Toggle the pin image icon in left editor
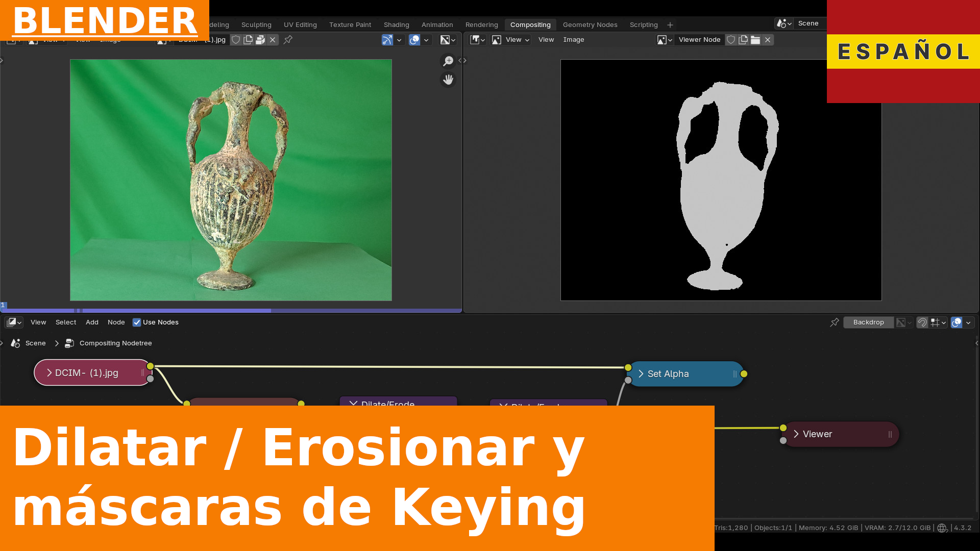Image resolution: width=980 pixels, height=551 pixels. coord(288,40)
